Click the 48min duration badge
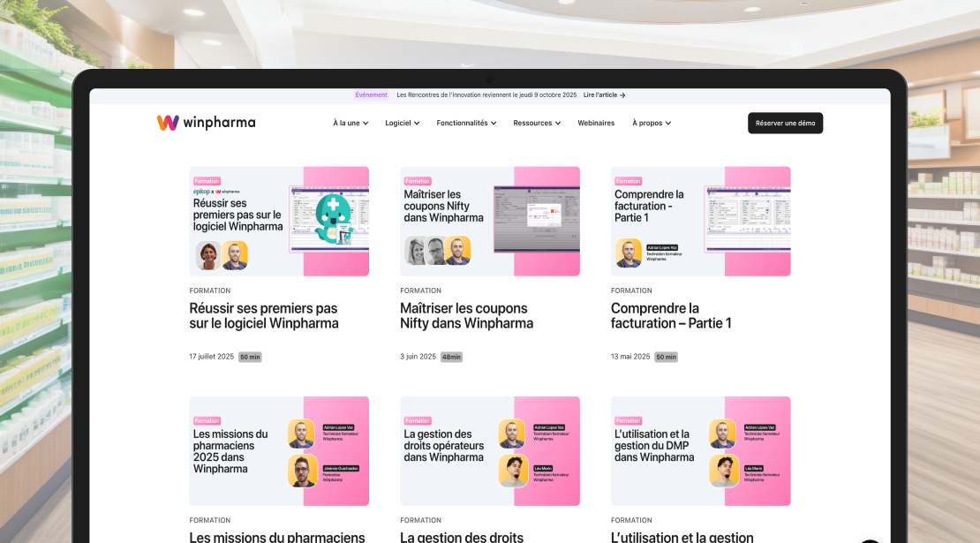Viewport: 980px width, 543px height. [451, 357]
